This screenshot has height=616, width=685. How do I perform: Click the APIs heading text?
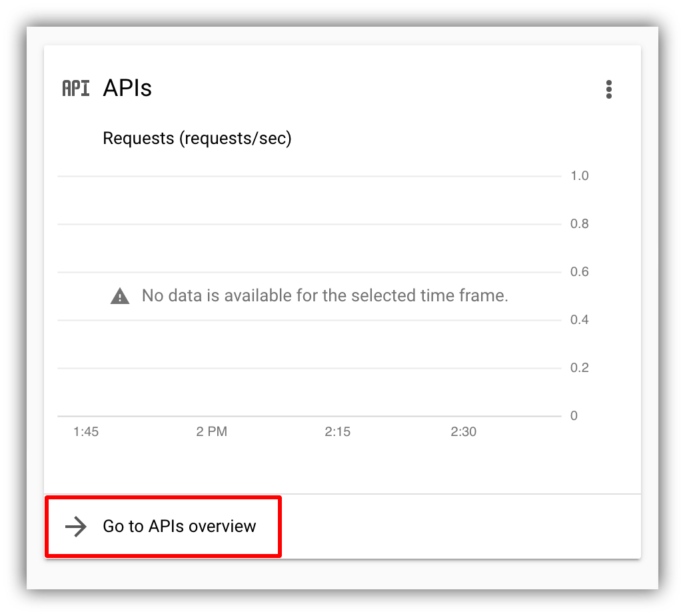pos(127,87)
